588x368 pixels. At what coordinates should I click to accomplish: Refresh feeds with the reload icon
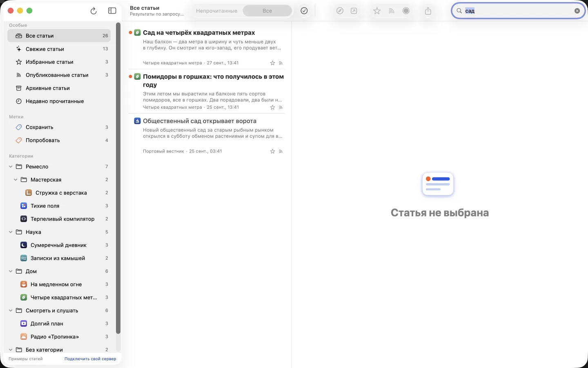[x=94, y=11]
